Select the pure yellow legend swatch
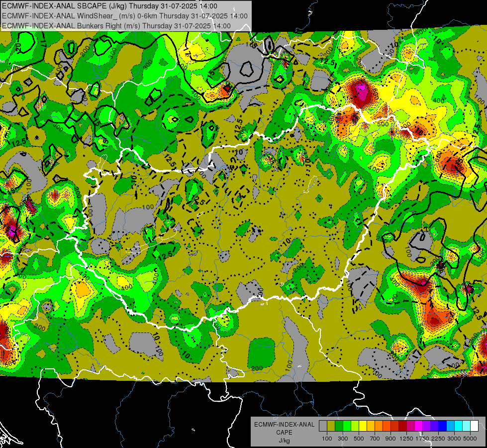The image size is (487, 448). (x=363, y=426)
